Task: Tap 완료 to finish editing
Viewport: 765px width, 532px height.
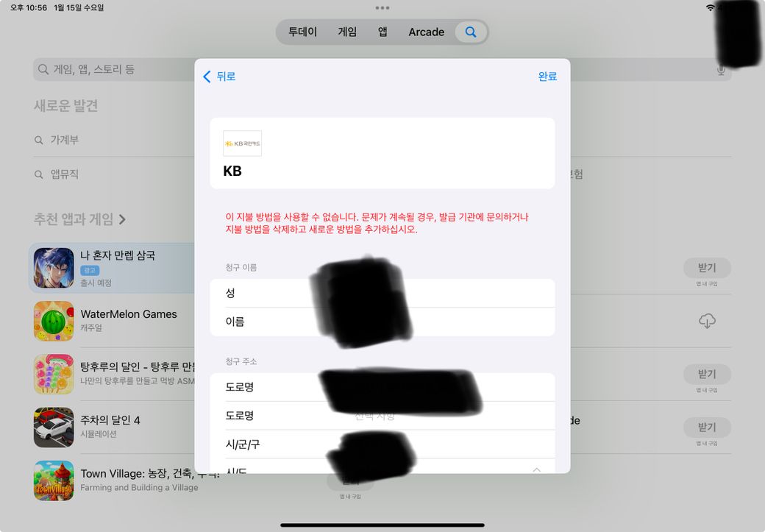Action: click(x=547, y=77)
